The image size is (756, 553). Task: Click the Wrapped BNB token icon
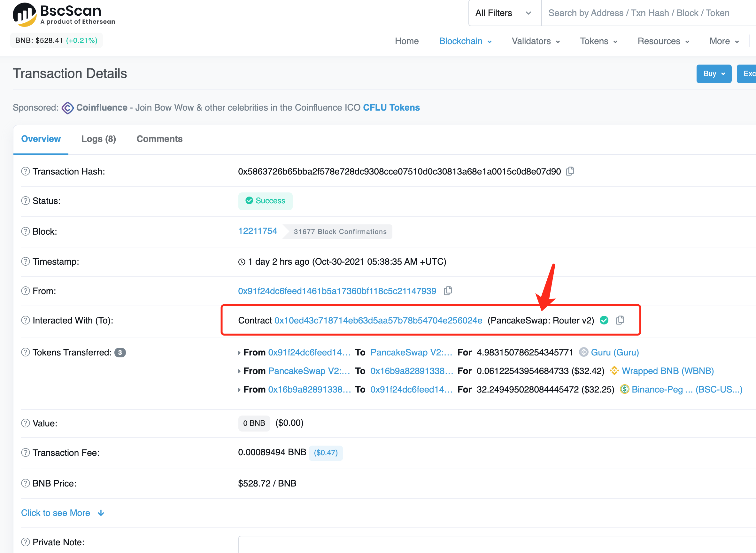(614, 371)
